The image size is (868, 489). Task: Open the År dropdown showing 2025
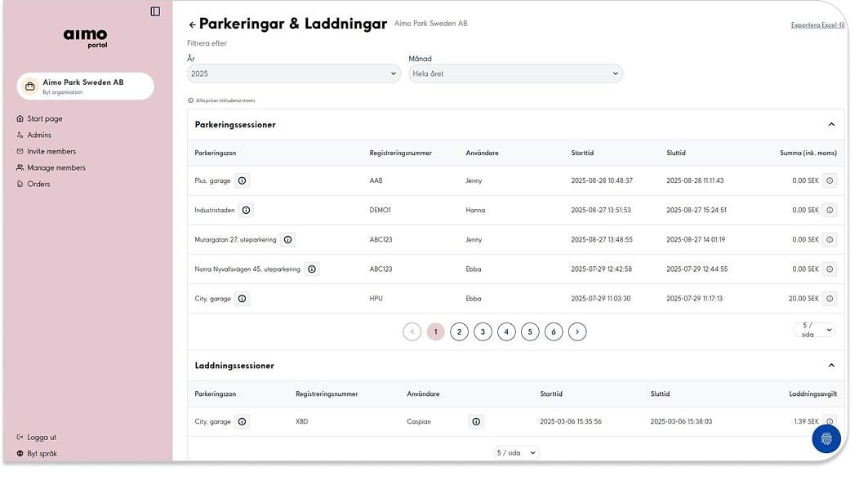293,73
